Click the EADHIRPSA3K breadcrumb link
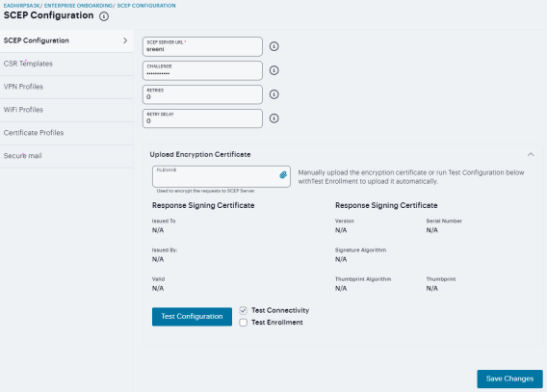The height and width of the screenshot is (392, 547). [x=21, y=6]
